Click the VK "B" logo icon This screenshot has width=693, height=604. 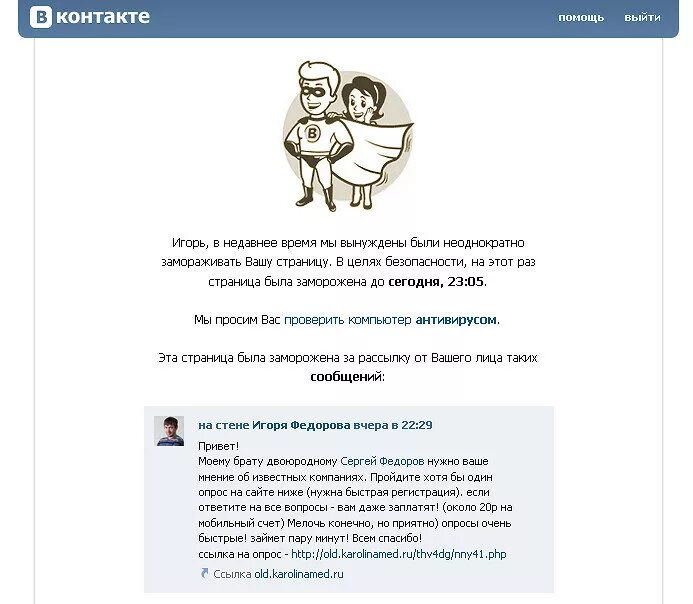click(x=41, y=17)
